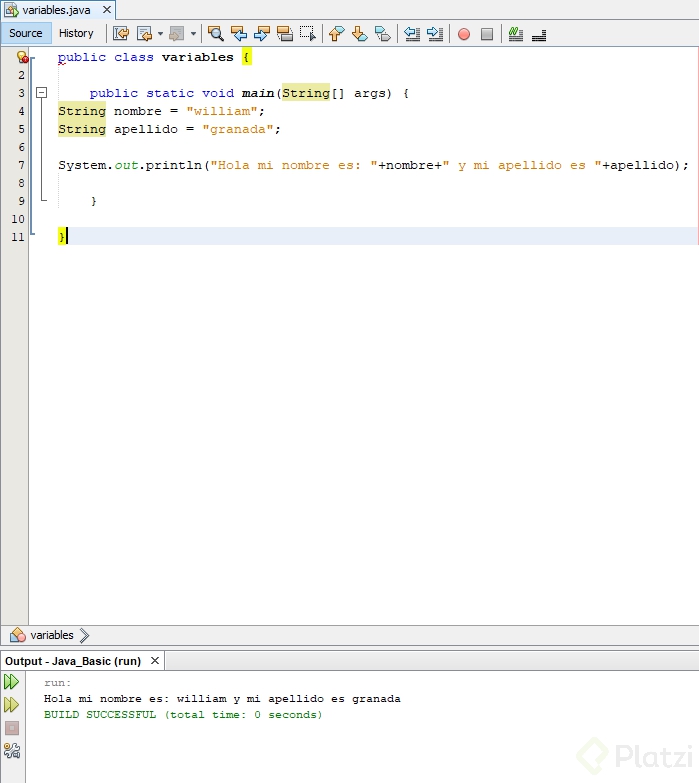Image resolution: width=699 pixels, height=783 pixels.
Task: Click Shift Line Left icon
Action: [412, 33]
